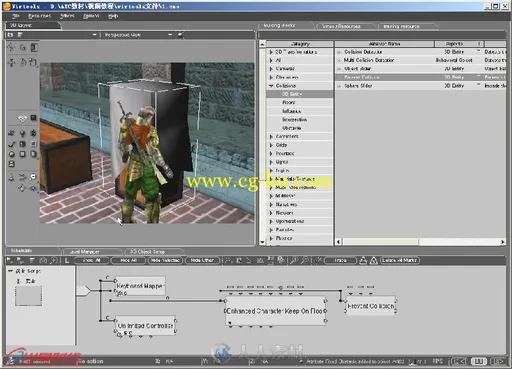Select the Sphere Slider behavior row
The height and width of the screenshot is (369, 512).
(420, 86)
